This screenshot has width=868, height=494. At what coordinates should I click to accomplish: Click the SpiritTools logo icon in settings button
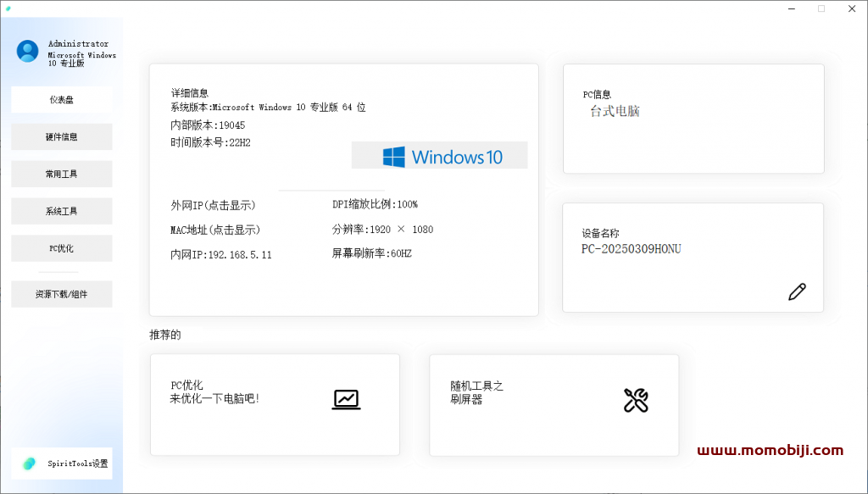click(30, 463)
